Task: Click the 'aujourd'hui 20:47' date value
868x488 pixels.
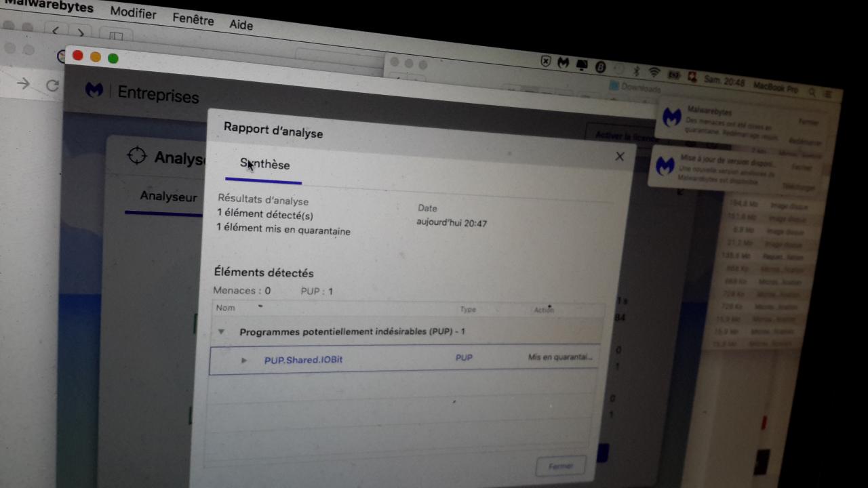Action: [452, 222]
